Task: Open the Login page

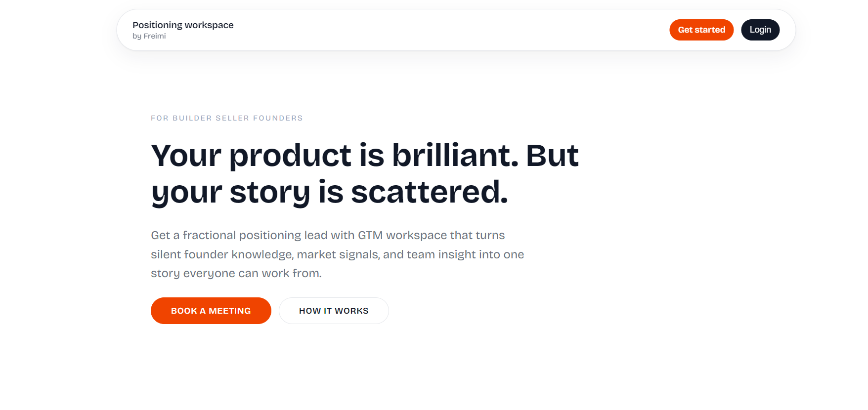Action: pyautogui.click(x=760, y=30)
